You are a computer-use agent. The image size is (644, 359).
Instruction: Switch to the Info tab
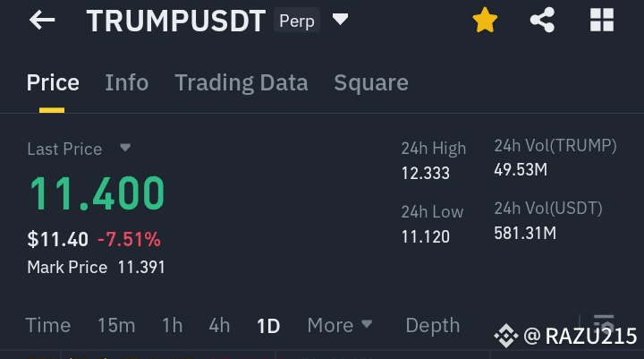pos(126,82)
